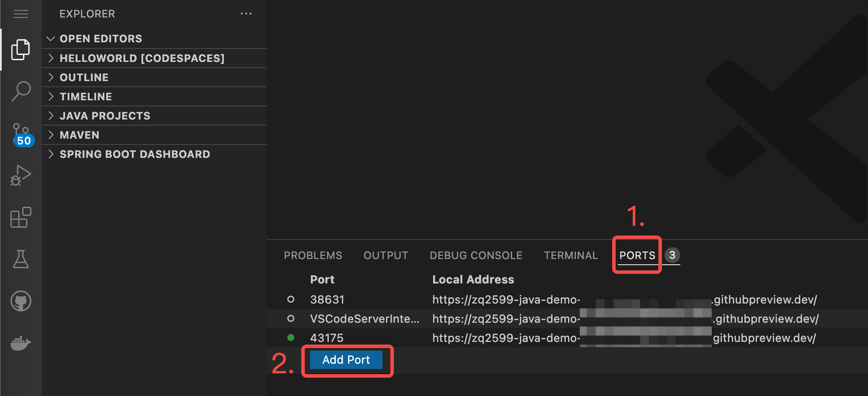Image resolution: width=868 pixels, height=396 pixels.
Task: Open the GitHub view icon
Action: [x=21, y=301]
